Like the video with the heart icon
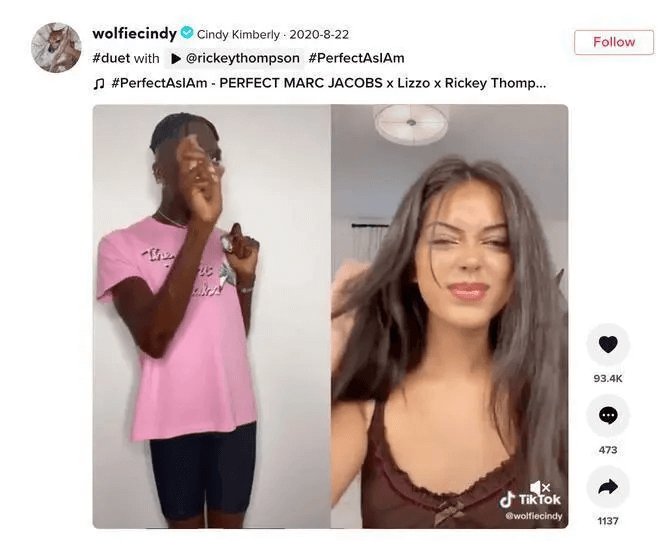Image resolution: width=672 pixels, height=541 pixels. tap(608, 344)
